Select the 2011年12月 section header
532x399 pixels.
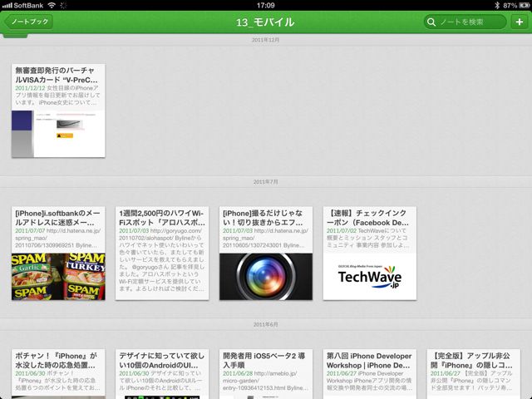pyautogui.click(x=266, y=40)
